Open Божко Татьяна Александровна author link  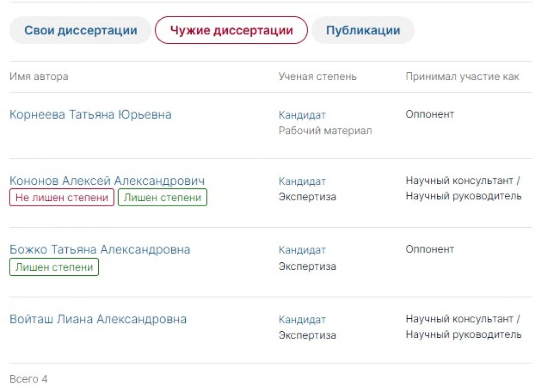(100, 250)
